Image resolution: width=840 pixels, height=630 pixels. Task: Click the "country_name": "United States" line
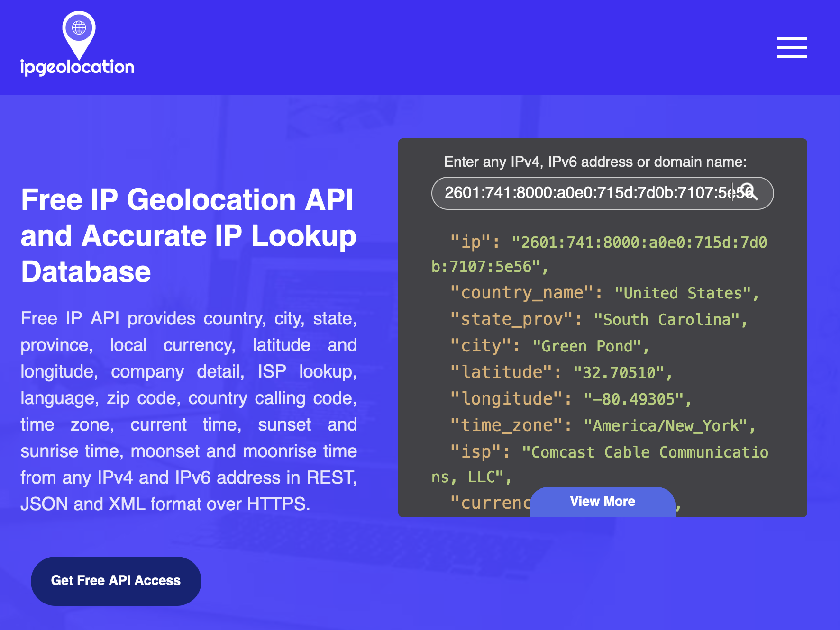coord(604,293)
